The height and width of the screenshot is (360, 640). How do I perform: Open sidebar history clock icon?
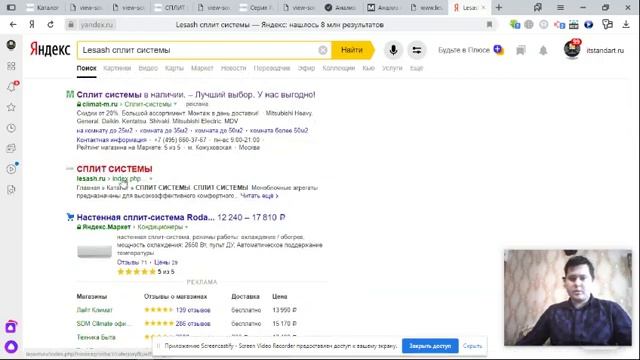coord(11,128)
